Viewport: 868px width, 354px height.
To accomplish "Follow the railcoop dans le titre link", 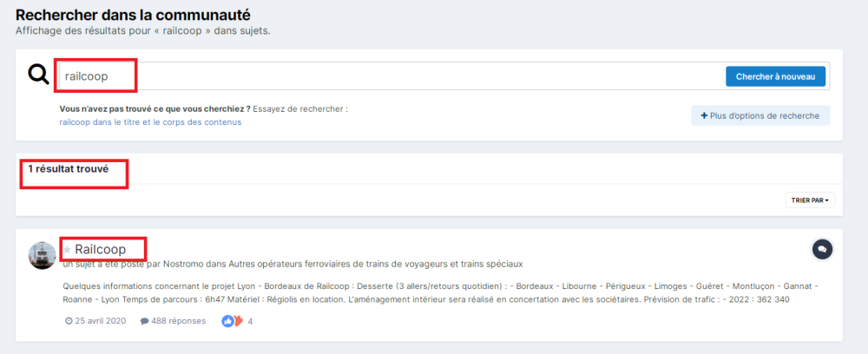I will (x=150, y=122).
